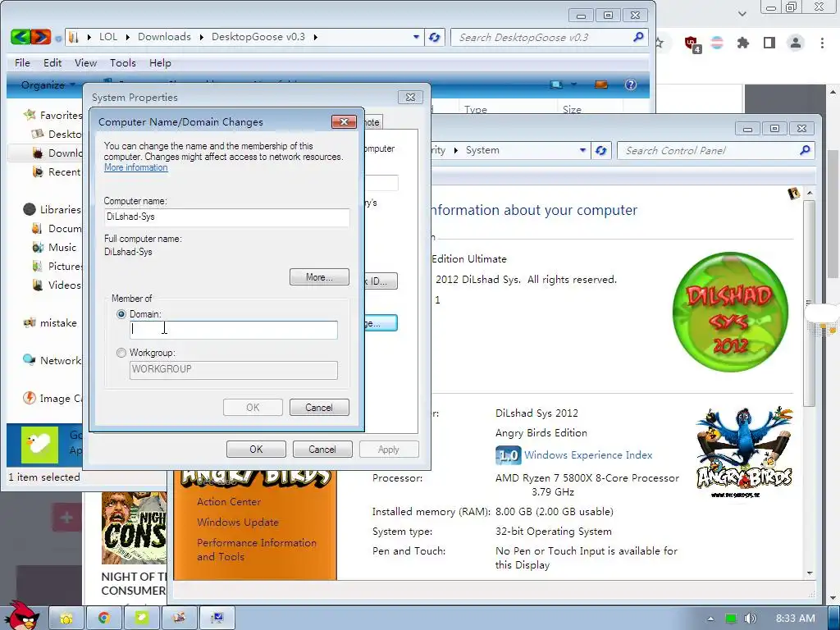Open Chrome from the taskbar
This screenshot has height=630, width=840.
pos(103,619)
